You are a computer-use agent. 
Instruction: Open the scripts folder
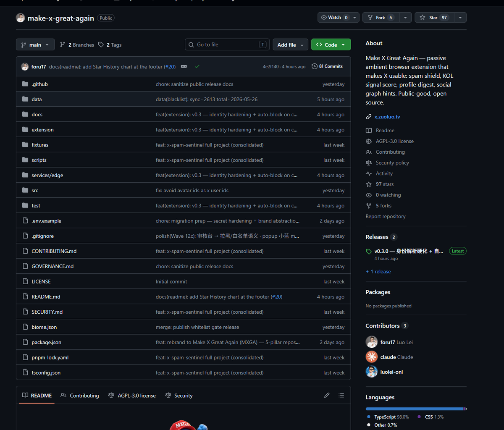pos(39,160)
